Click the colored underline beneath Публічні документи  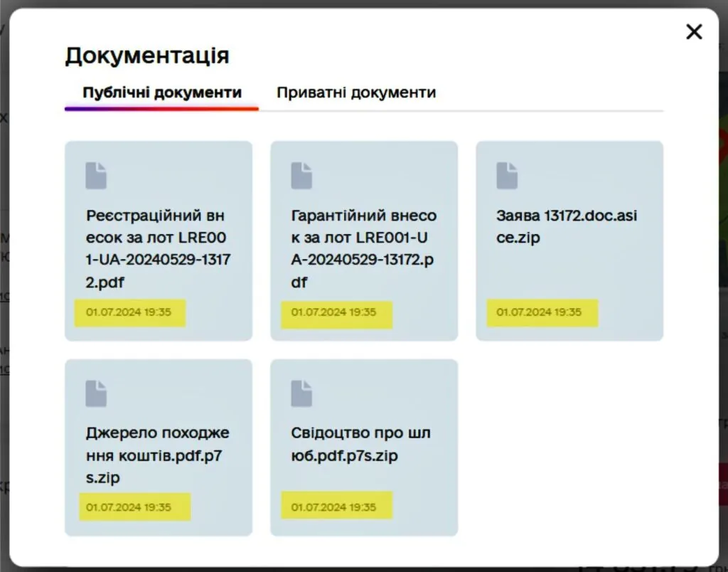click(161, 109)
